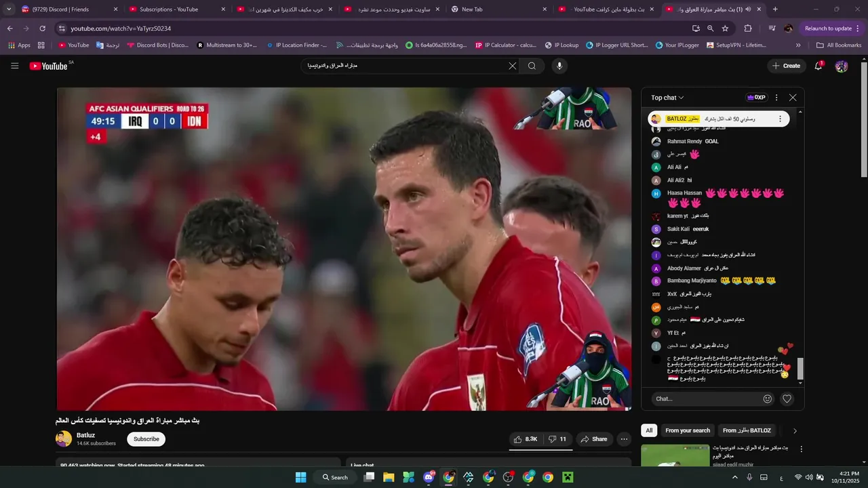868x488 pixels.
Task: Open Chrome zoom magnifier in address bar
Action: tap(710, 28)
